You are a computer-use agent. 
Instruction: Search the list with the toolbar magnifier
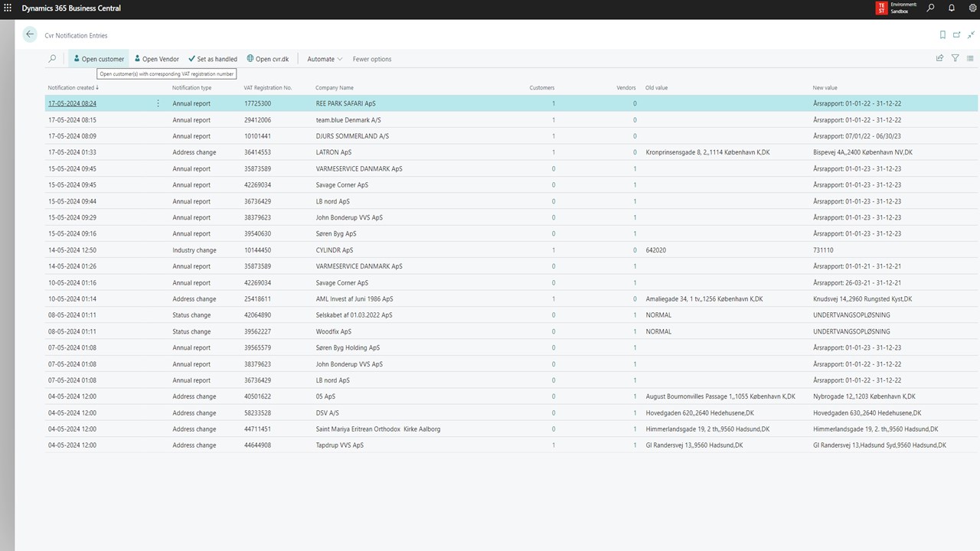pyautogui.click(x=52, y=59)
